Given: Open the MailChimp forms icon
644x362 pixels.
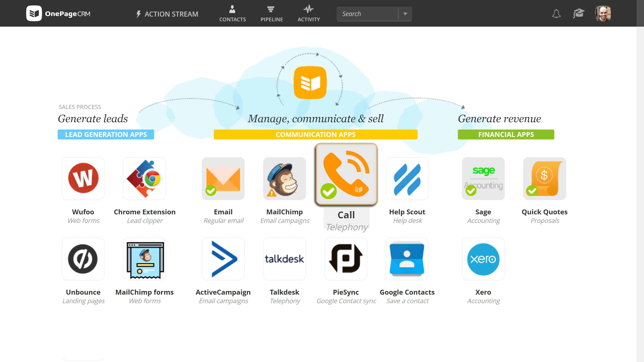Looking at the screenshot, I should point(145,259).
